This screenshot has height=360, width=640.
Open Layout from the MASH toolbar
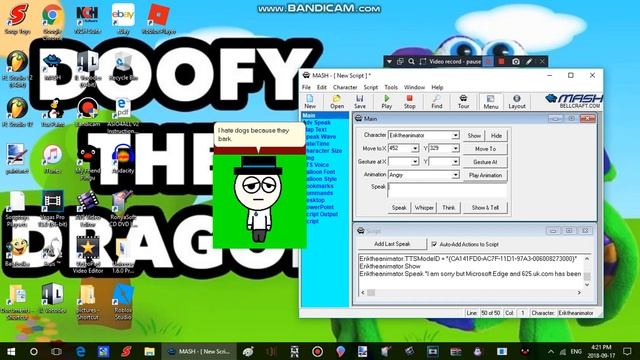click(x=517, y=102)
